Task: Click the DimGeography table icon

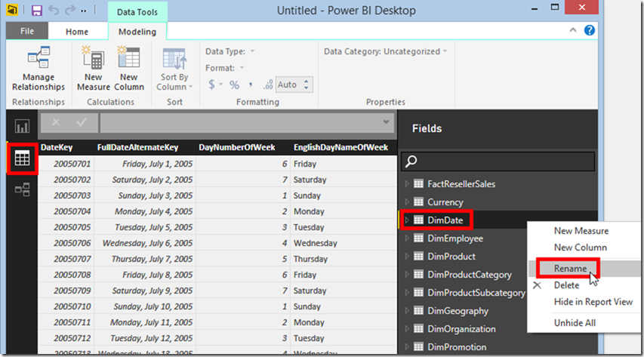Action: (x=418, y=310)
